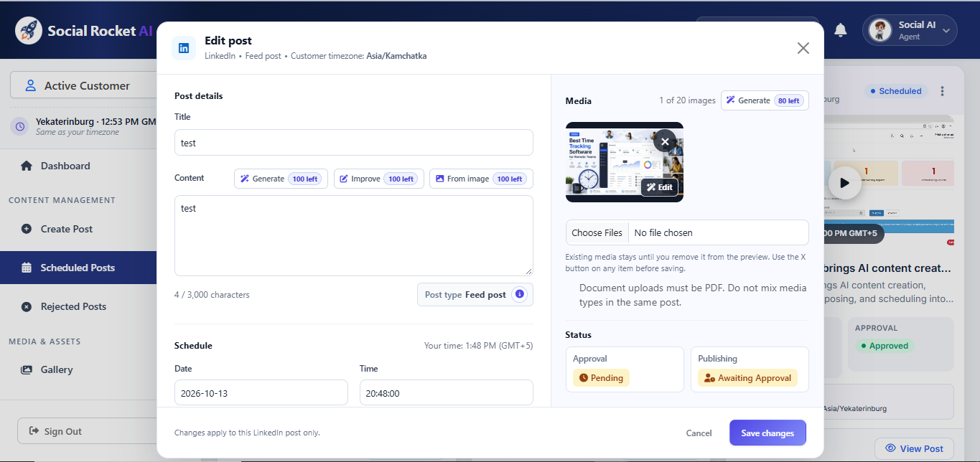Image resolution: width=980 pixels, height=462 pixels.
Task: Click the Improve content button
Action: [379, 179]
